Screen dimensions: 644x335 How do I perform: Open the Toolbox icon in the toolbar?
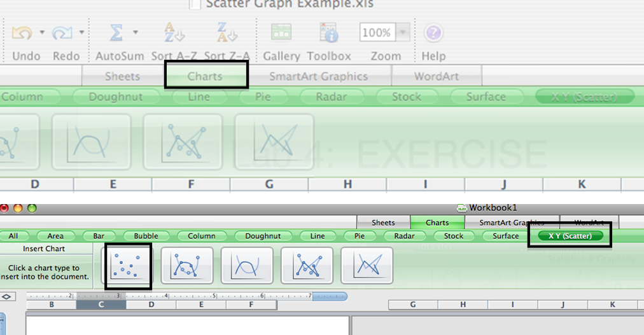328,32
